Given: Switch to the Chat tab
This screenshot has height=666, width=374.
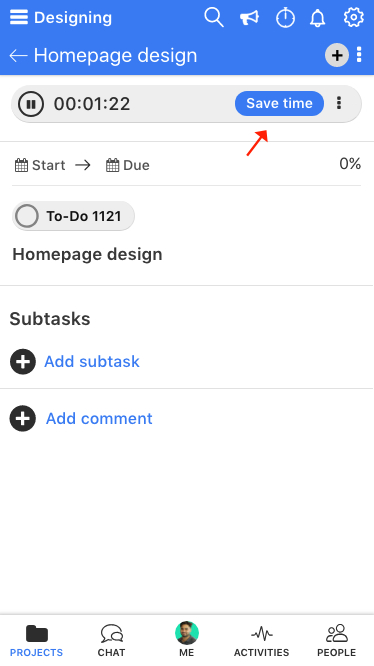Looking at the screenshot, I should point(112,641).
